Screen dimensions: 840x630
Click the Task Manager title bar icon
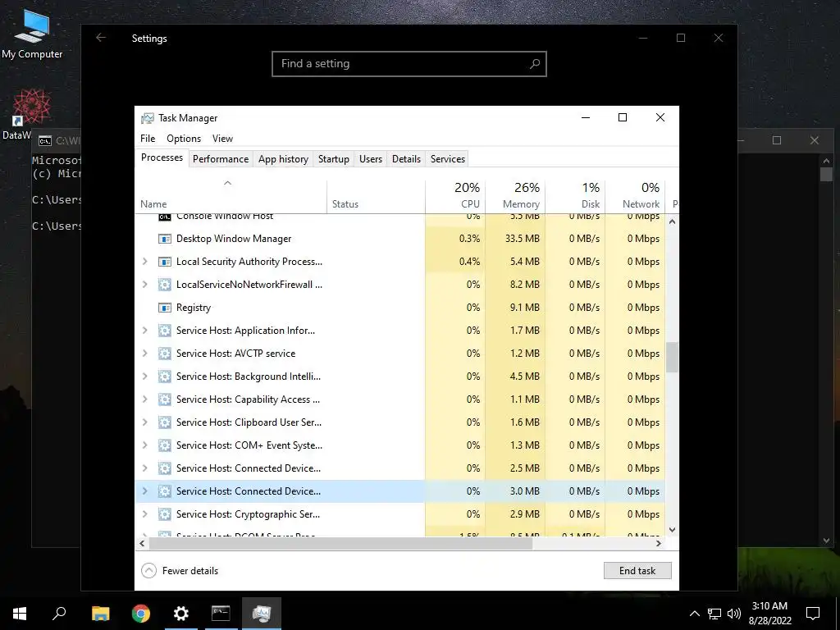tap(148, 118)
